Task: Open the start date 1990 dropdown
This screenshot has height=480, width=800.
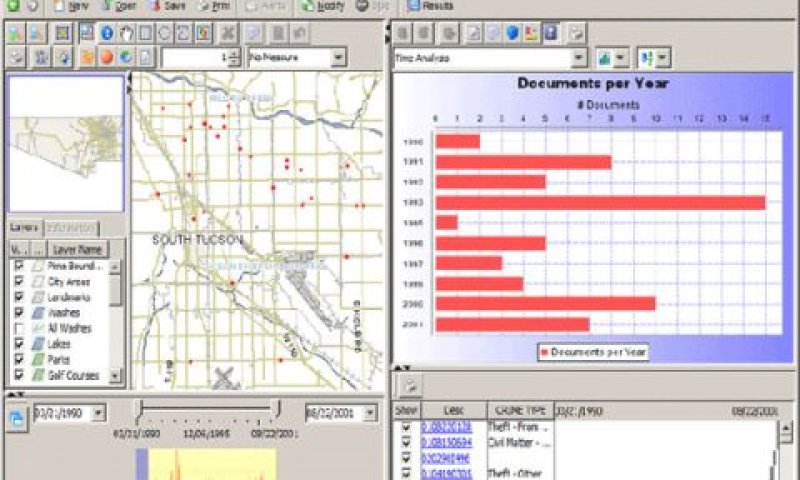Action: pyautogui.click(x=98, y=413)
